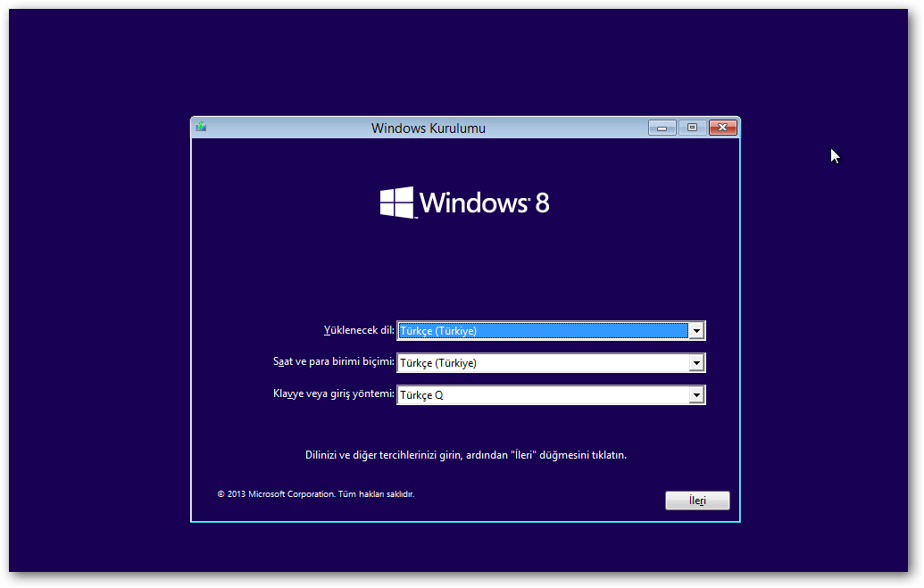Click the Saat ve para birimi biçimi label
This screenshot has width=924, height=588.
click(x=334, y=361)
